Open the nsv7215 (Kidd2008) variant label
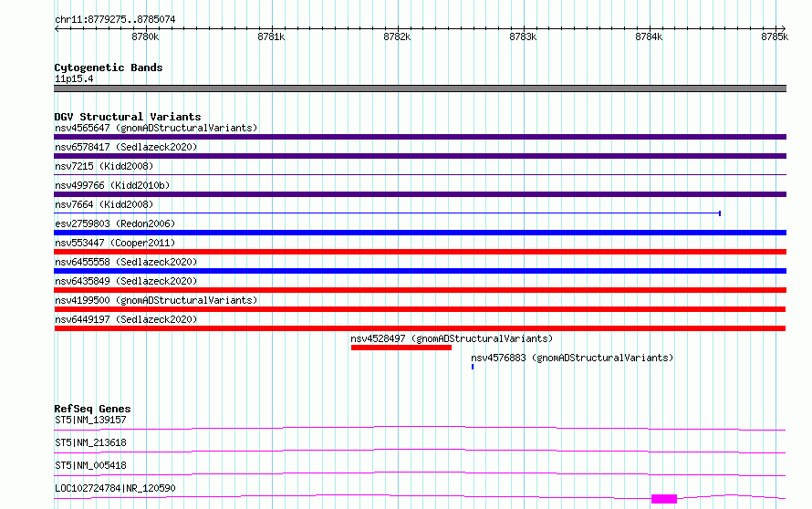Screen dimensions: 812x509 pos(104,166)
